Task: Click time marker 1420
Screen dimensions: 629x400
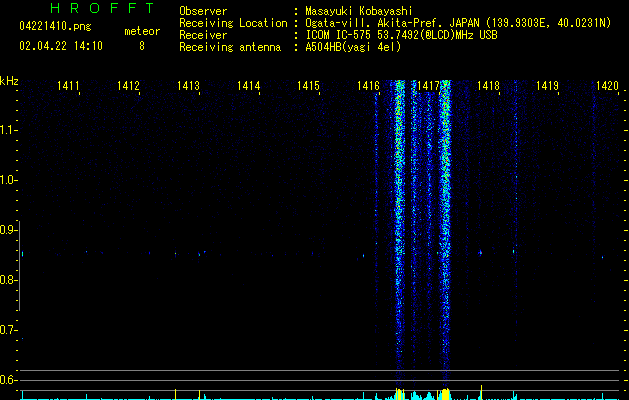Action: click(x=607, y=85)
